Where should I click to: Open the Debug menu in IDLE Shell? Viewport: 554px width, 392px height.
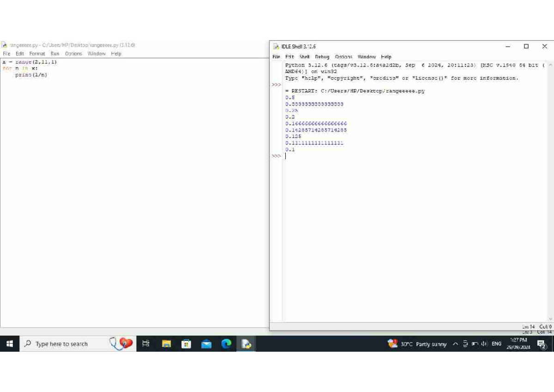pos(322,56)
